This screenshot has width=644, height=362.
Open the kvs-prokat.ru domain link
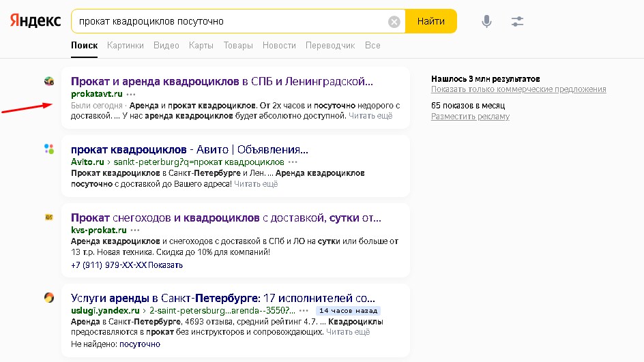coord(98,230)
